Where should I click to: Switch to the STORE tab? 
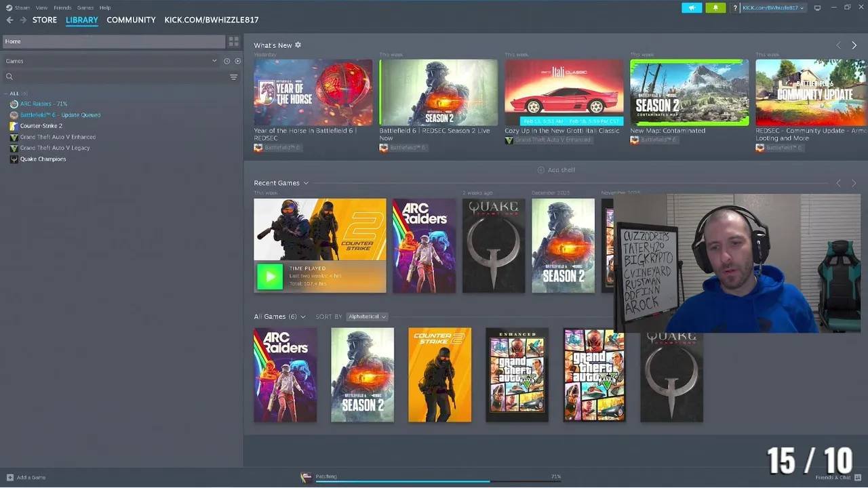tap(45, 20)
